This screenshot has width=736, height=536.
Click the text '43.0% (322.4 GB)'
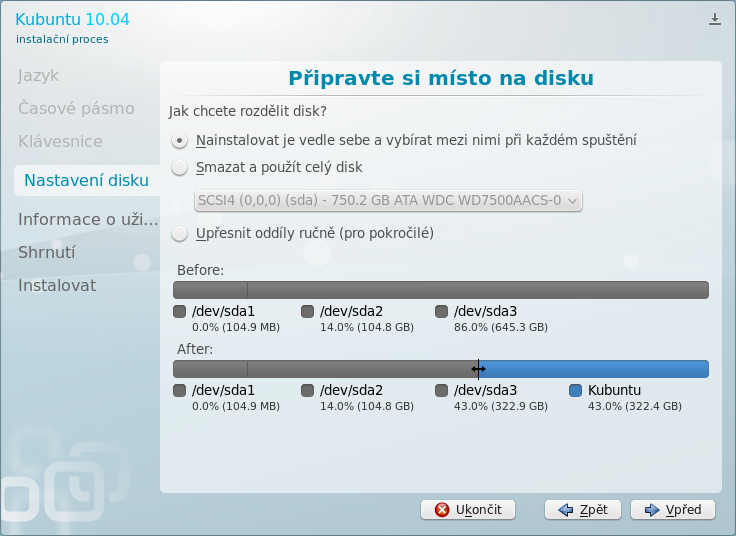click(x=635, y=406)
